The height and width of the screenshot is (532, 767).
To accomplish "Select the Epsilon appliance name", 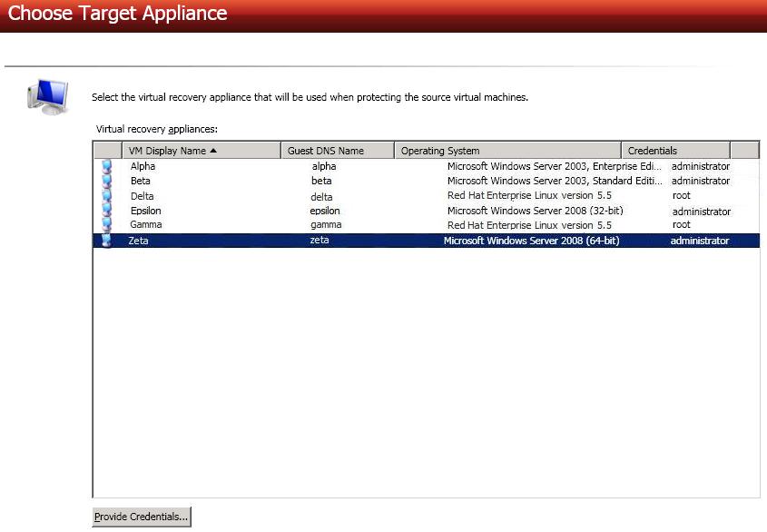I will pos(146,211).
